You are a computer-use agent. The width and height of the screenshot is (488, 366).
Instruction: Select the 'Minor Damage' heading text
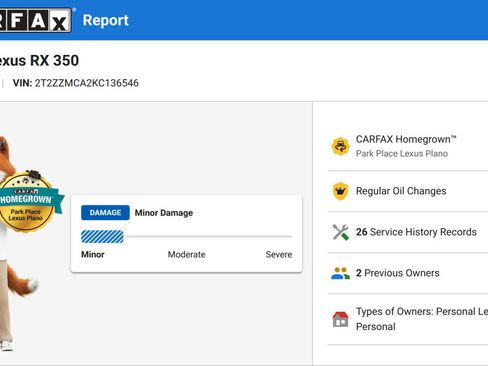(164, 213)
